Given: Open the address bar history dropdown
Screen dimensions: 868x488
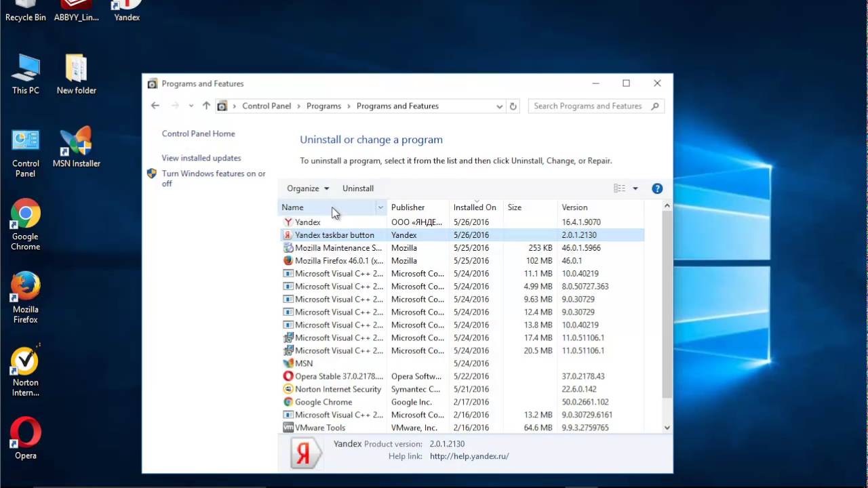Looking at the screenshot, I should click(x=499, y=106).
